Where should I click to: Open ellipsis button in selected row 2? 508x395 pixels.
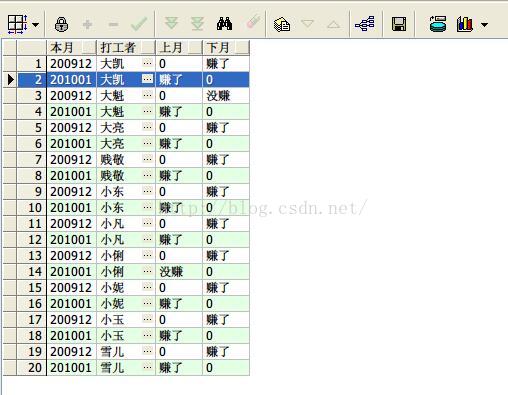147,79
